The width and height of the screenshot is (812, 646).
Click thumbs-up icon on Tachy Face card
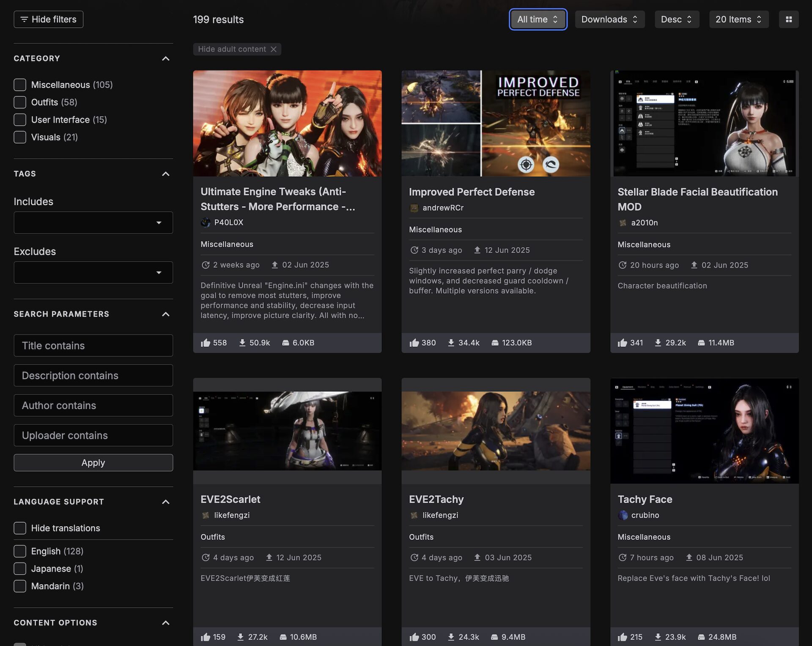(623, 637)
